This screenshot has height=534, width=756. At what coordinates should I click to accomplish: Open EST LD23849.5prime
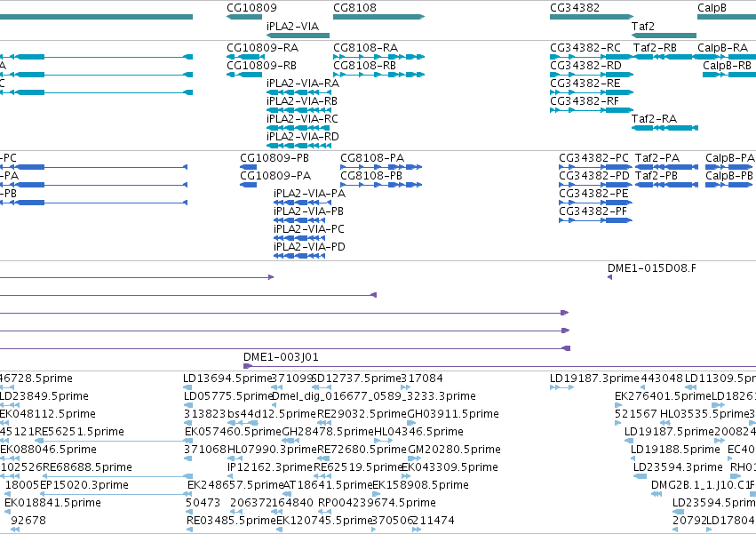(x=44, y=396)
